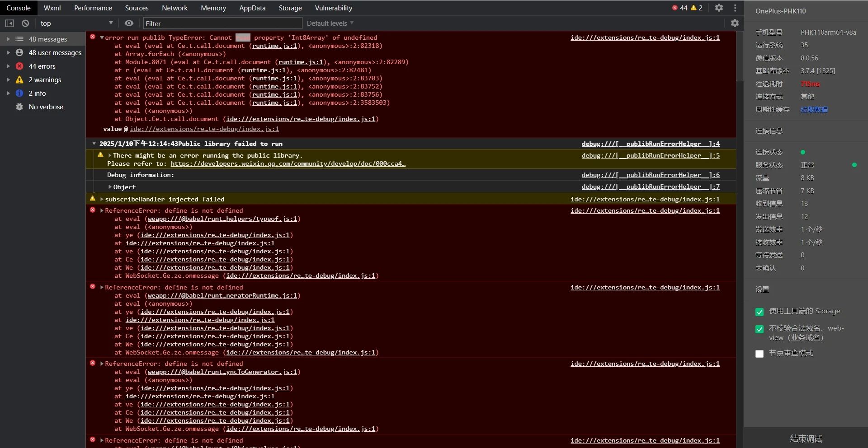Open DevTools settings gear in tab bar
This screenshot has height=448, width=868.
tap(719, 8)
